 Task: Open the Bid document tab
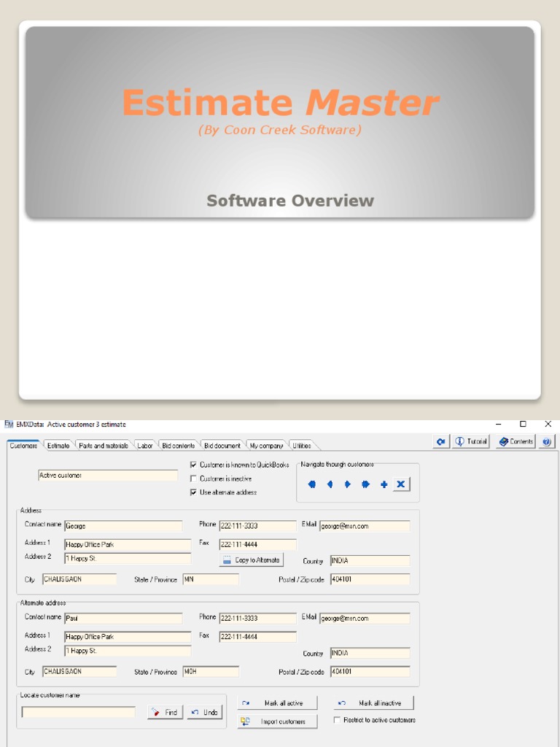222,446
